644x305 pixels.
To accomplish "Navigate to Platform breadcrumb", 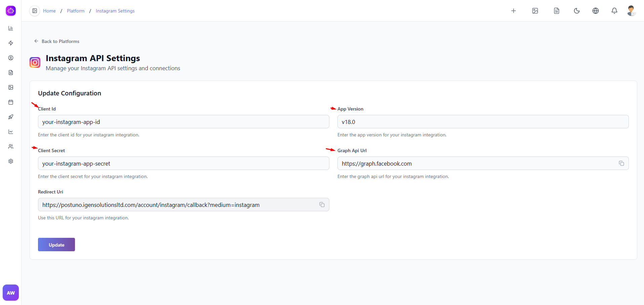I will (76, 11).
